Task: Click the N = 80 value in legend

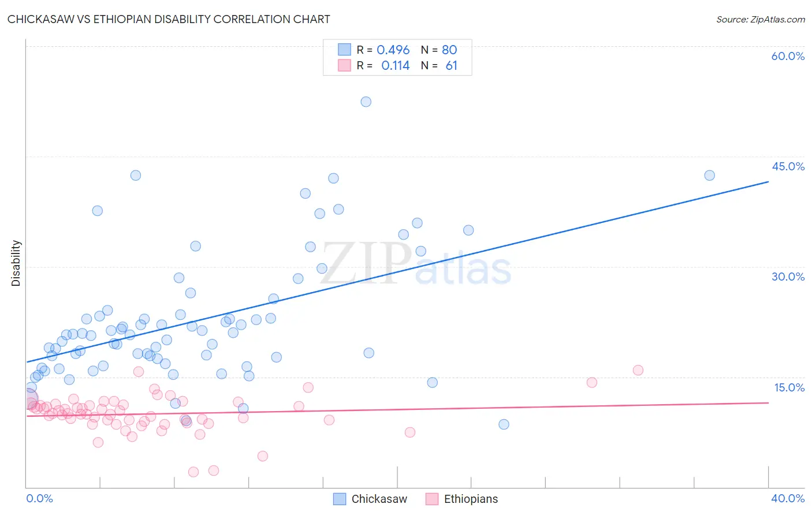Action: tap(439, 50)
